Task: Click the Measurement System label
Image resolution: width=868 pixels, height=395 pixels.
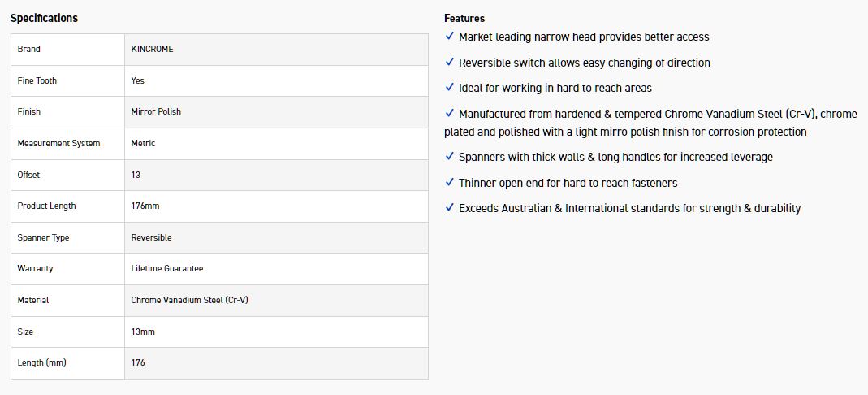Action: pyautogui.click(x=58, y=143)
